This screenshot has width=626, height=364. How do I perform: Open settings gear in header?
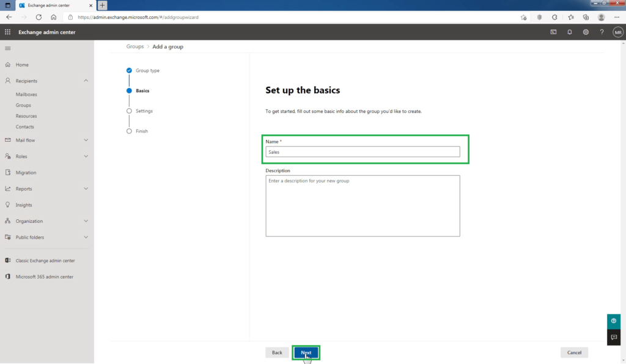(586, 32)
